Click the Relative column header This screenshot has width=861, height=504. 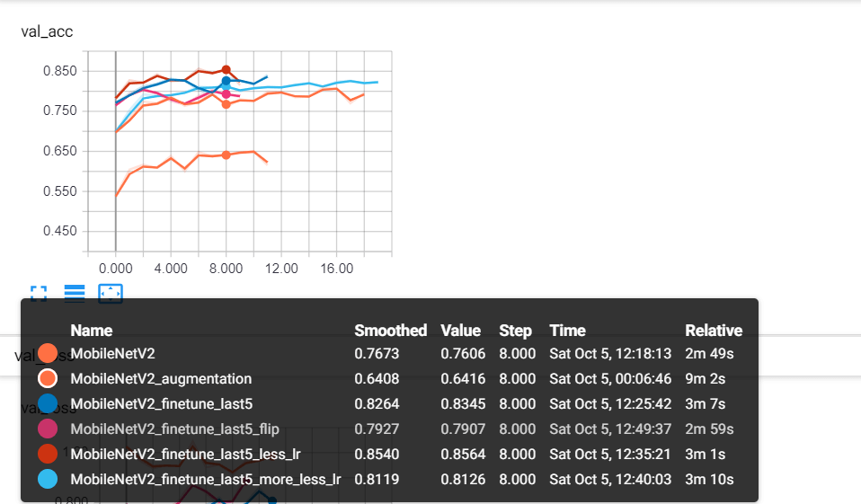(714, 331)
